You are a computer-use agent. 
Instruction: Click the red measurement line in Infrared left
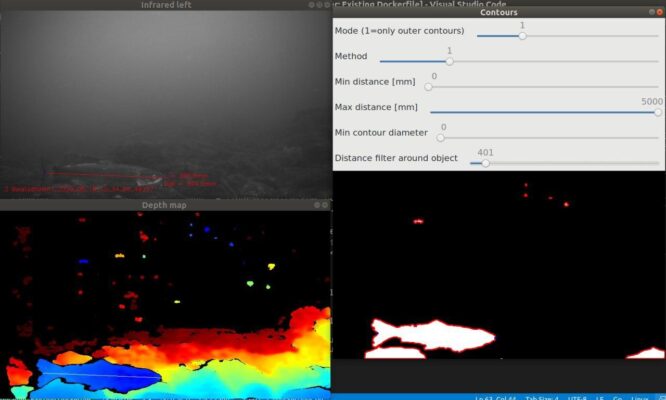tap(104, 175)
